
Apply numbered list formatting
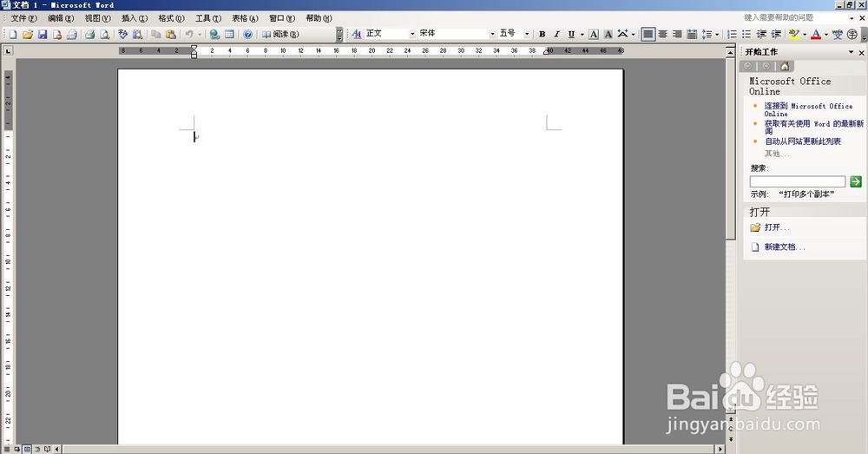732,35
